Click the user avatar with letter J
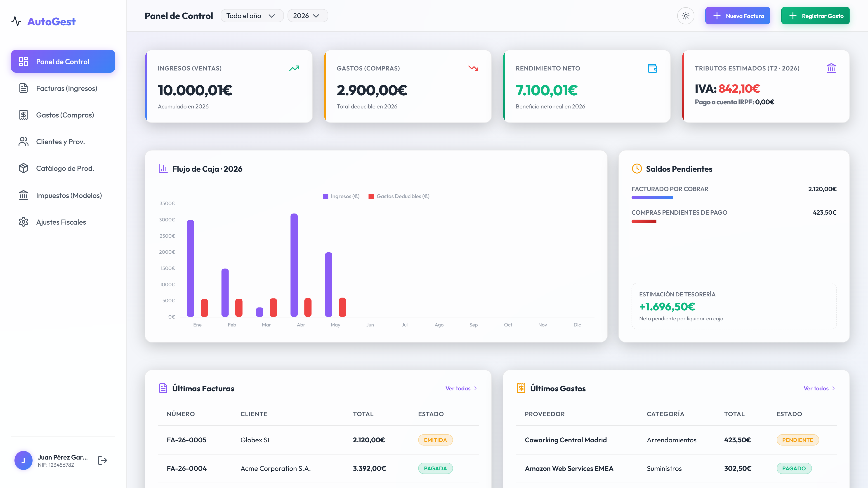The height and width of the screenshot is (488, 868). point(23,460)
